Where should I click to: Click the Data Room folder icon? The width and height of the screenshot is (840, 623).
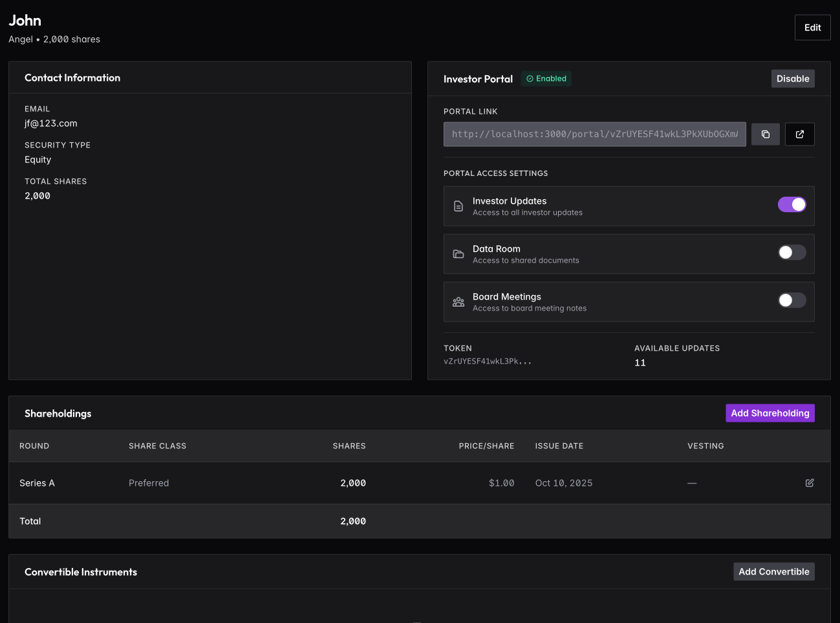tap(458, 254)
